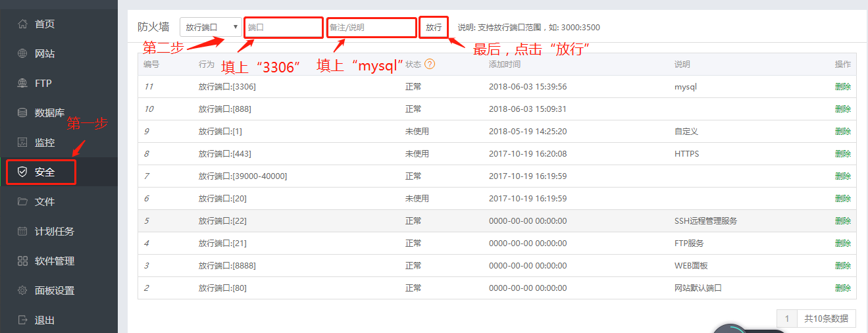Click the 软件管理 menu item label
Image resolution: width=868 pixels, height=333 pixels.
click(x=55, y=261)
